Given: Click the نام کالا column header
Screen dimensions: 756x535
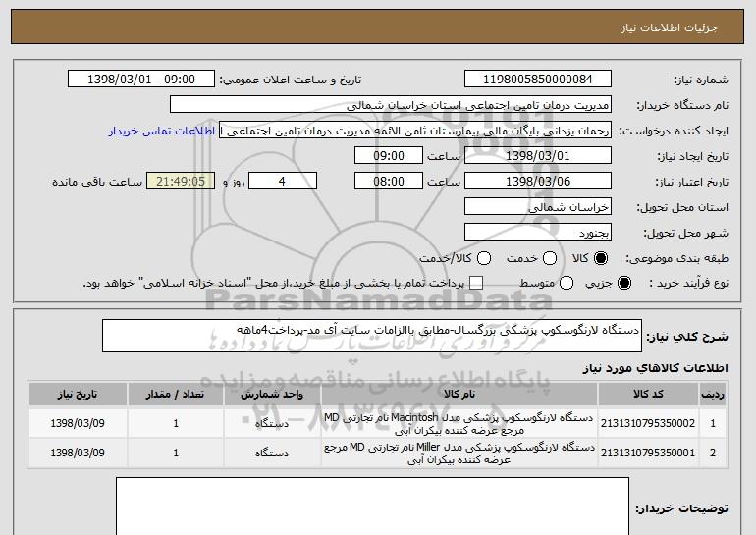Looking at the screenshot, I should click(x=459, y=395).
